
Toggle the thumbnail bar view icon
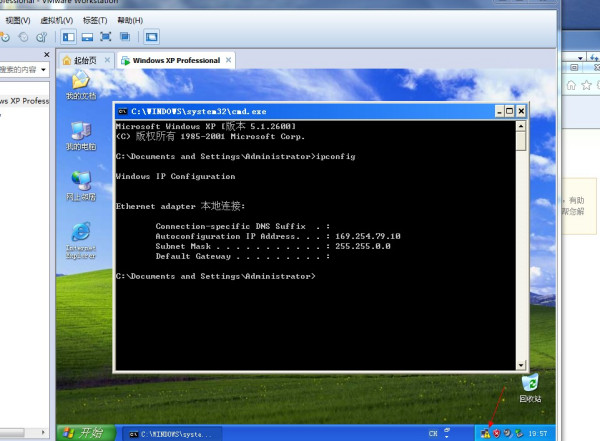click(x=87, y=37)
